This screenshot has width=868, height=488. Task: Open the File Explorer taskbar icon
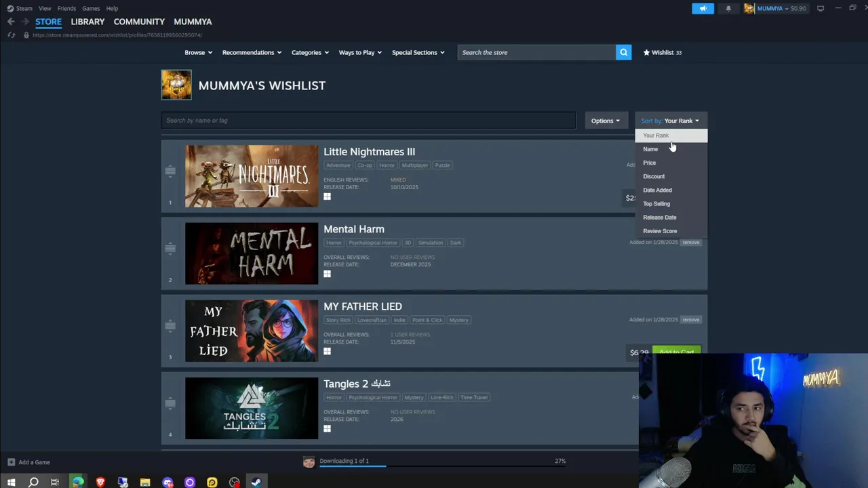coord(145,482)
